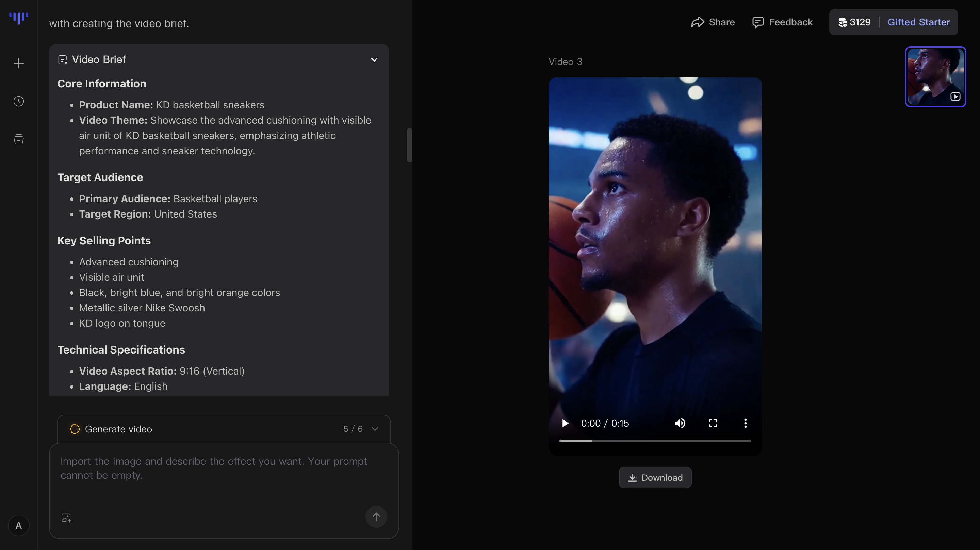Toggle fullscreen on the video player
Screen dimensions: 980x550
(x=713, y=423)
